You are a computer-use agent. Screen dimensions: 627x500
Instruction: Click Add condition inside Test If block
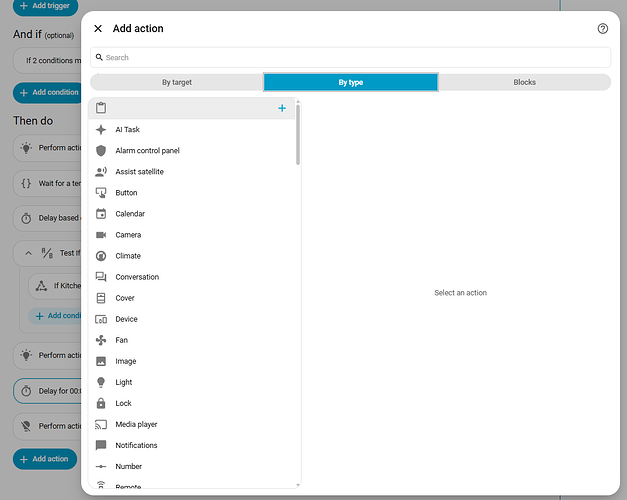pyautogui.click(x=55, y=316)
